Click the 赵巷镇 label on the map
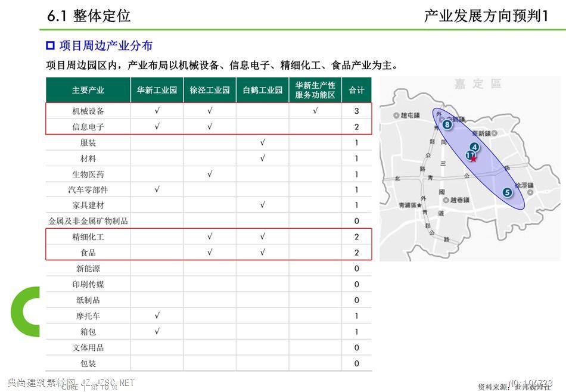This screenshot has height=392, width=566. pyautogui.click(x=460, y=200)
